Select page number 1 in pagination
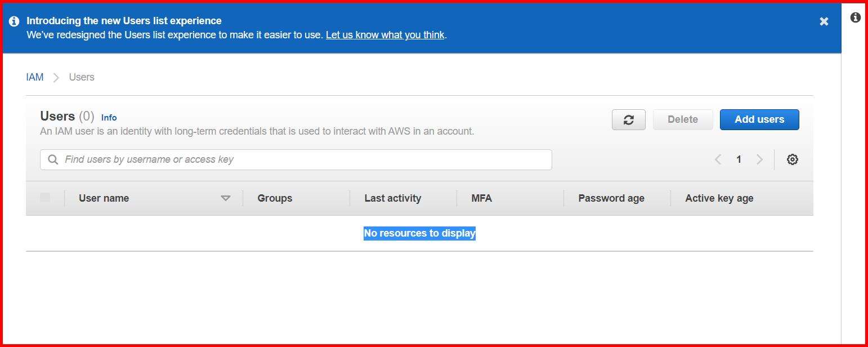Screen dimensions: 868x347 (x=739, y=159)
